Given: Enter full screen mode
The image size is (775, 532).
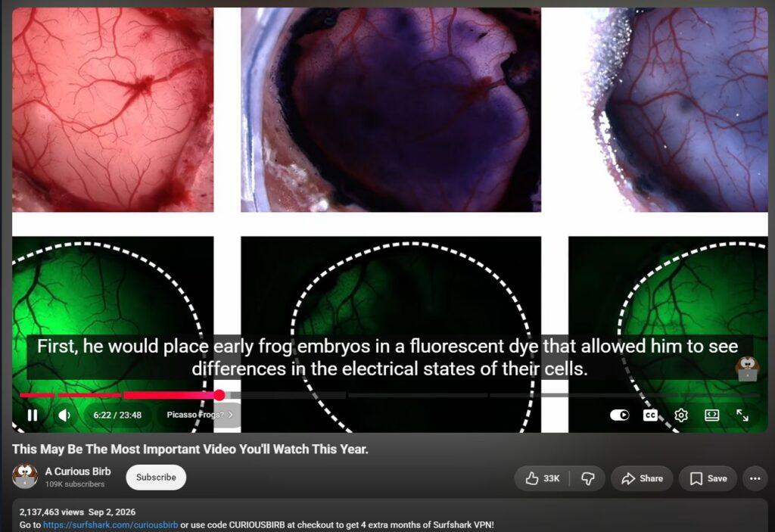Looking at the screenshot, I should coord(742,415).
